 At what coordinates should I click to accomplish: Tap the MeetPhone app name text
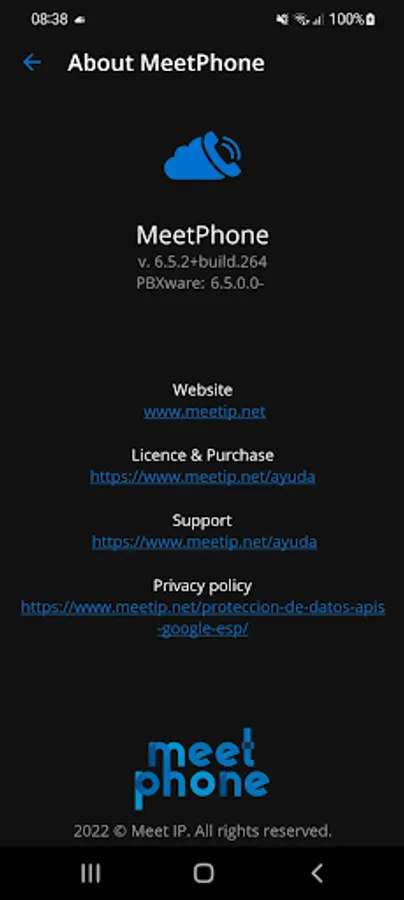click(x=202, y=235)
